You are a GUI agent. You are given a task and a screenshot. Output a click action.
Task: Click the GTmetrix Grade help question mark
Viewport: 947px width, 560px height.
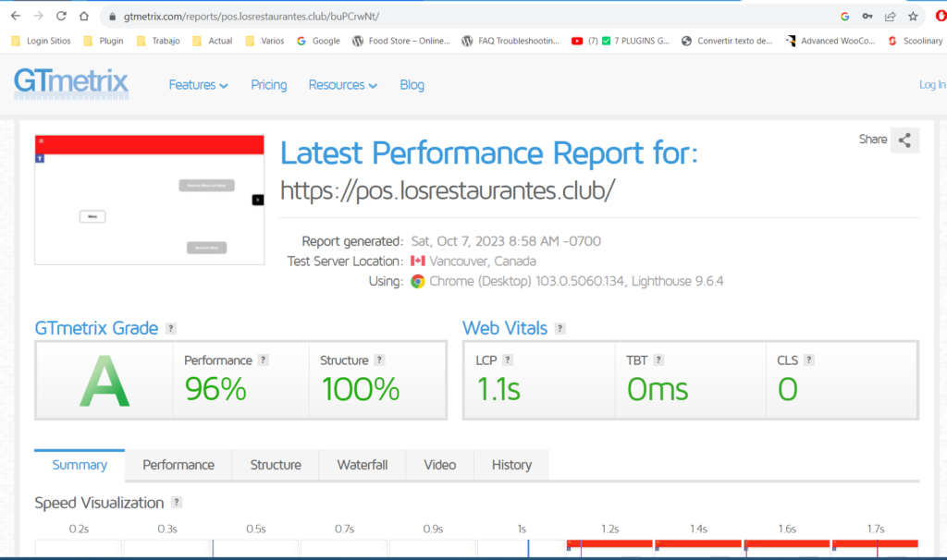(171, 329)
